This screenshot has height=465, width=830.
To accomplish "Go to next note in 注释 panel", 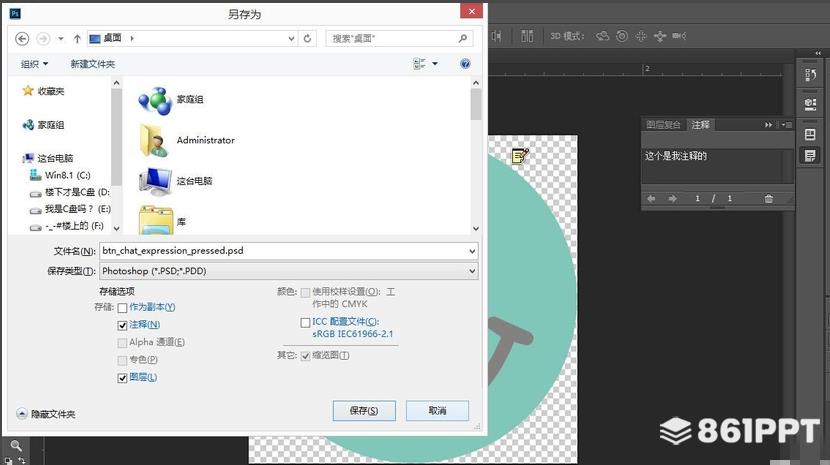I will point(672,199).
